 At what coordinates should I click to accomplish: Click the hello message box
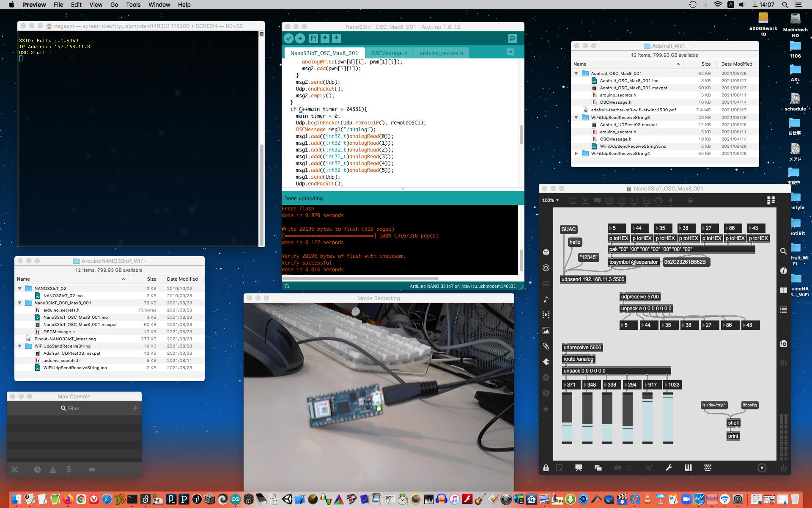coord(575,242)
